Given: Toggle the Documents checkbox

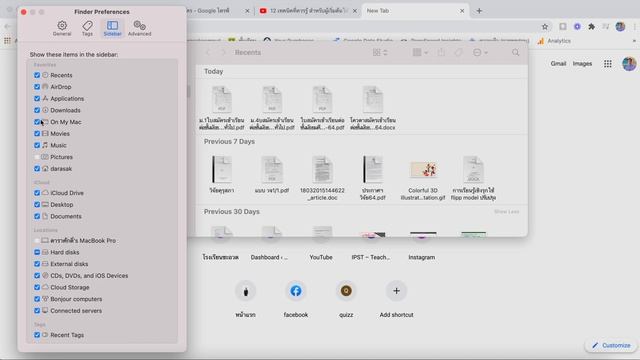Looking at the screenshot, I should pos(37,216).
